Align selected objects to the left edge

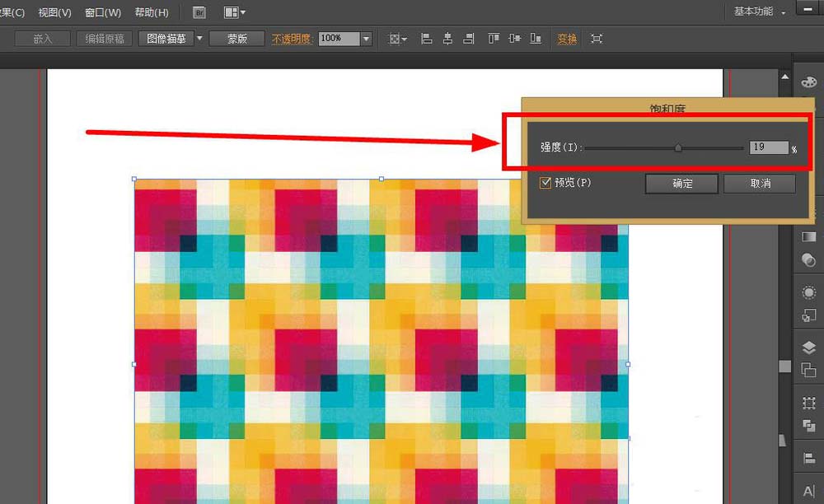(427, 39)
